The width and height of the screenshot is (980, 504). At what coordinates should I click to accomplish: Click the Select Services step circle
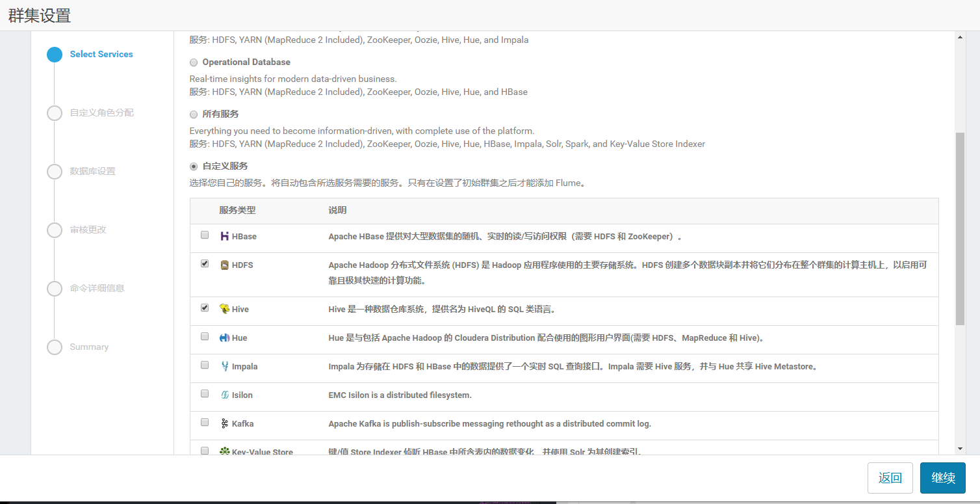(55, 55)
